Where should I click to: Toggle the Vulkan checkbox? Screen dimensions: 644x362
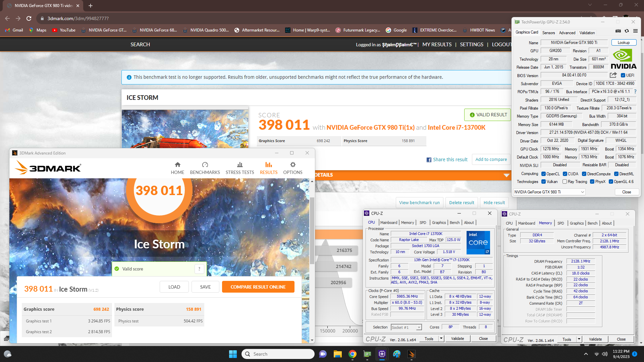543,182
